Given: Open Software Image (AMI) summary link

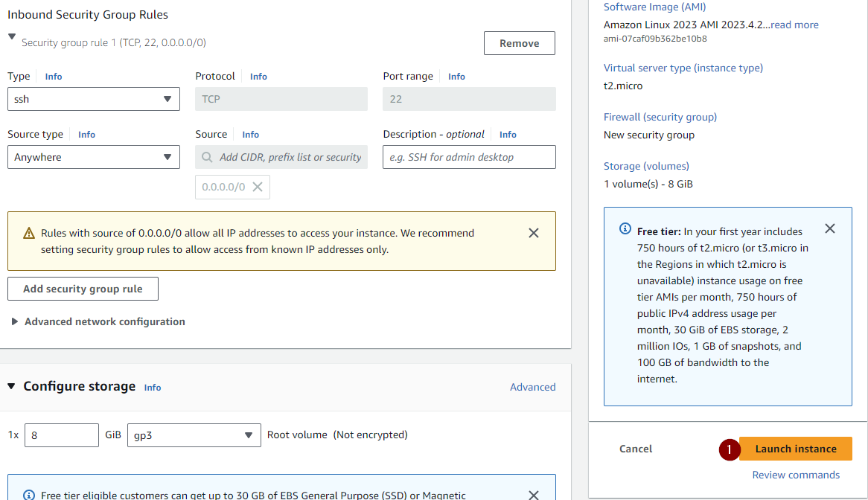Looking at the screenshot, I should pyautogui.click(x=654, y=7).
